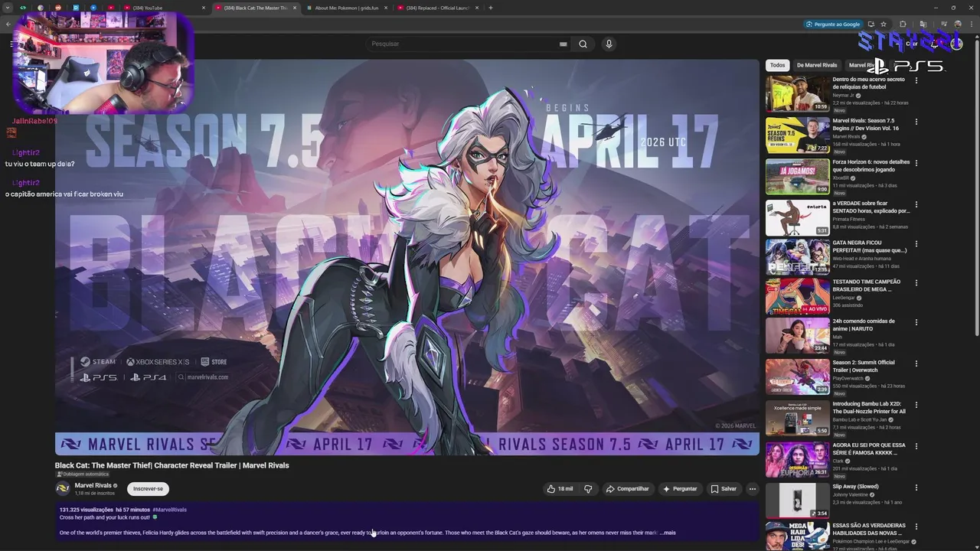Select the Todos filter chip

[x=777, y=65]
